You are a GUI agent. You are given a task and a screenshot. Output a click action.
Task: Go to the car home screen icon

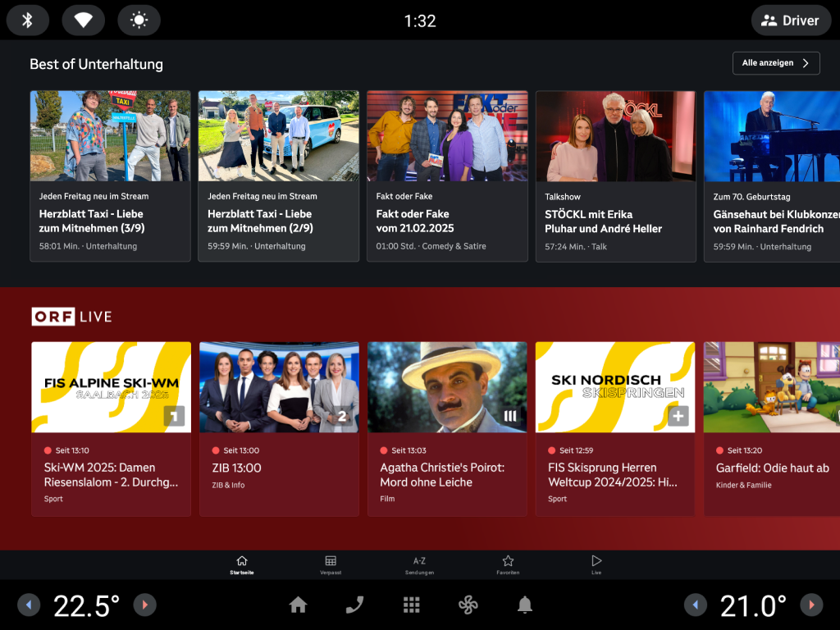(x=298, y=605)
